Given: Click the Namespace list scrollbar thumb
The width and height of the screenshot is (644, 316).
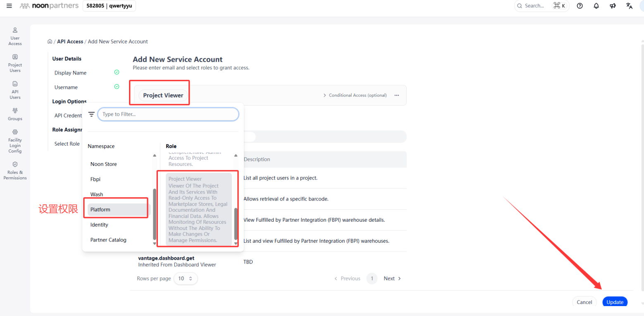Looking at the screenshot, I should pyautogui.click(x=155, y=215).
